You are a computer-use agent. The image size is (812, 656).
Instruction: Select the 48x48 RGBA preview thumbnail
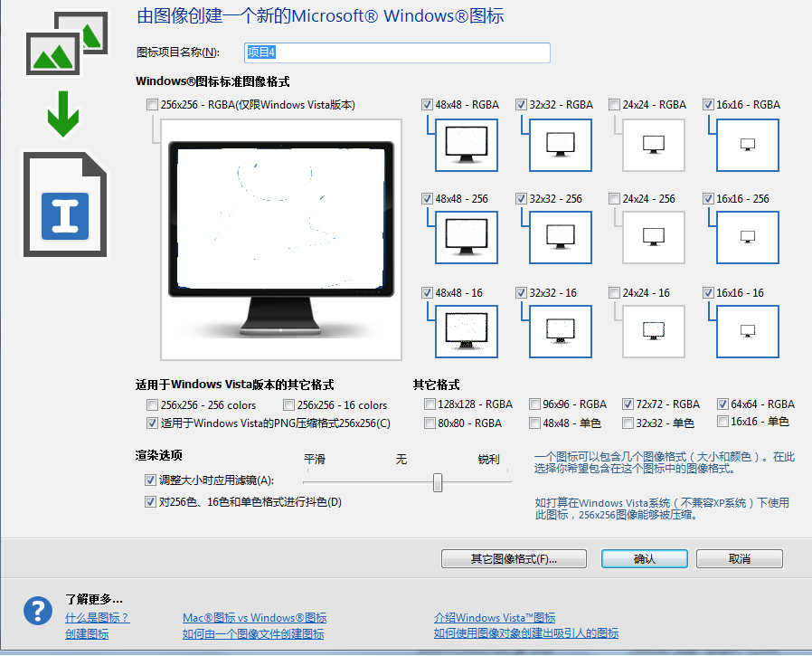[467, 145]
